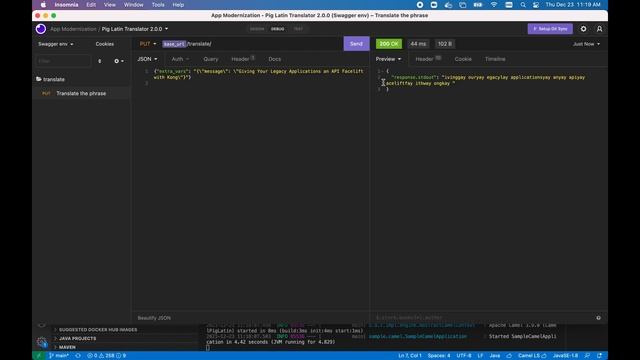Image resolution: width=640 pixels, height=360 pixels.
Task: Expand Maven section
Action: (67, 347)
